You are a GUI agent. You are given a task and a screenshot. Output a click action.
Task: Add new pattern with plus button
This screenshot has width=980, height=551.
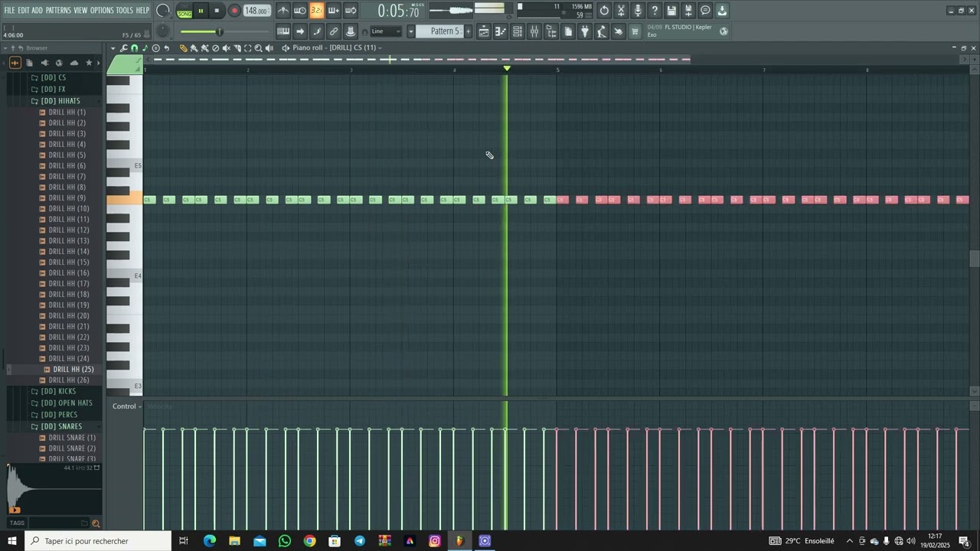click(x=469, y=31)
